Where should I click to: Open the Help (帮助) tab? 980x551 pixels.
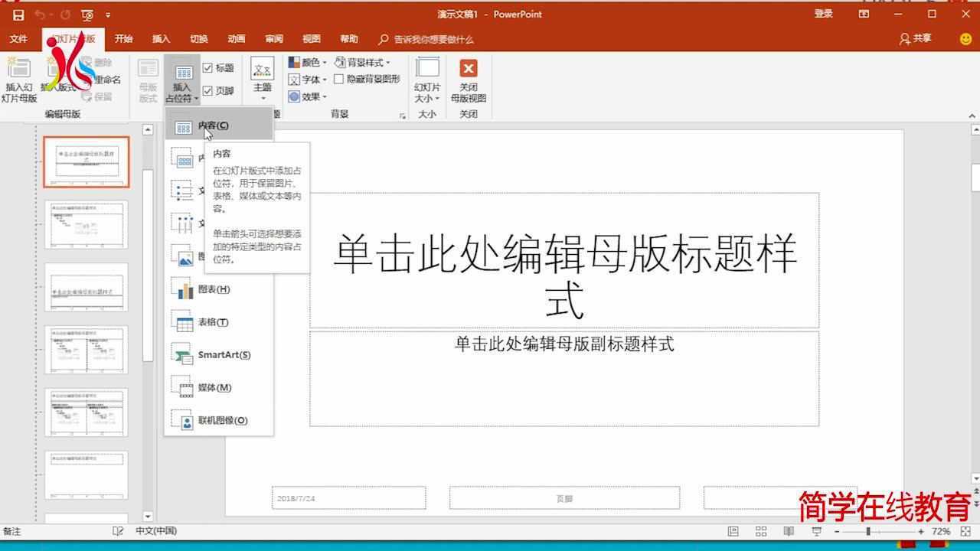[x=348, y=39]
